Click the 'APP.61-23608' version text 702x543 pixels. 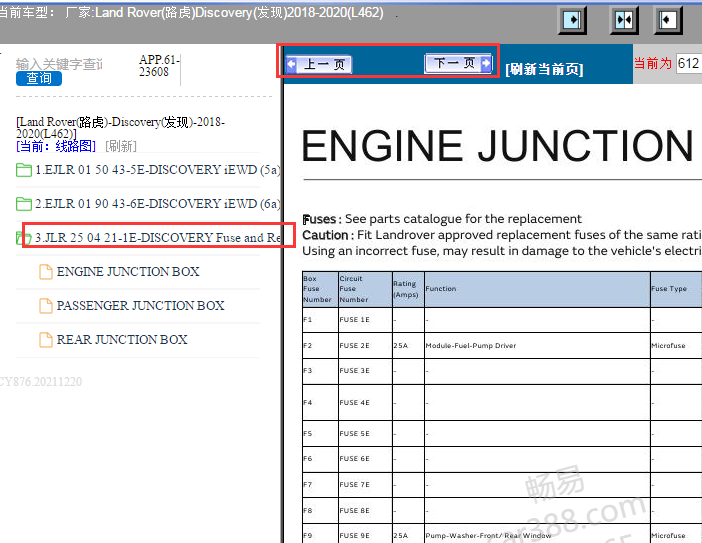tap(159, 66)
